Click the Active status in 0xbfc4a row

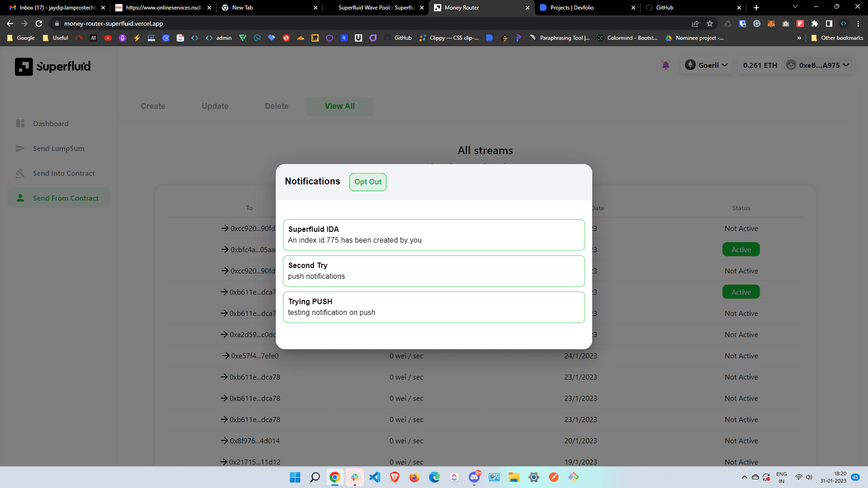point(741,249)
